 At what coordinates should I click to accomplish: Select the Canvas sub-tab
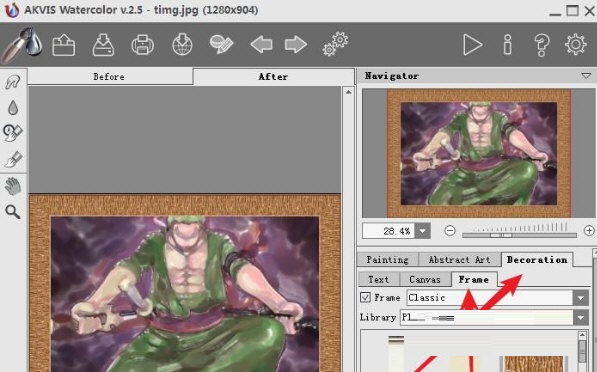(x=425, y=279)
